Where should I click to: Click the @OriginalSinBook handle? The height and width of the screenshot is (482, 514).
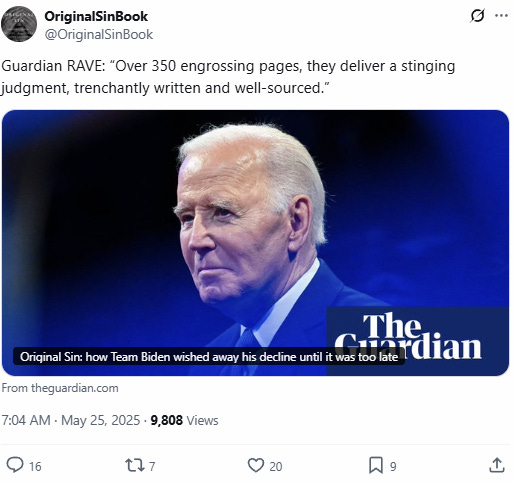[99, 35]
